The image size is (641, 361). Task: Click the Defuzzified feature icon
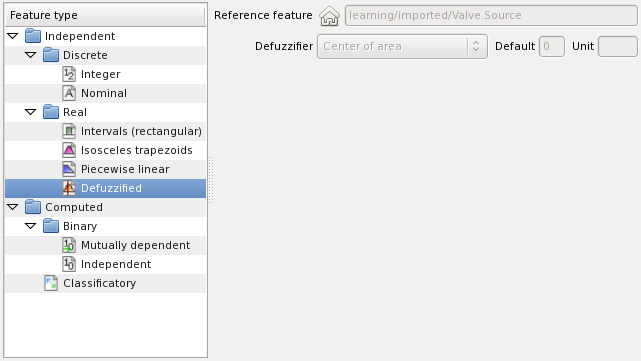(x=69, y=188)
